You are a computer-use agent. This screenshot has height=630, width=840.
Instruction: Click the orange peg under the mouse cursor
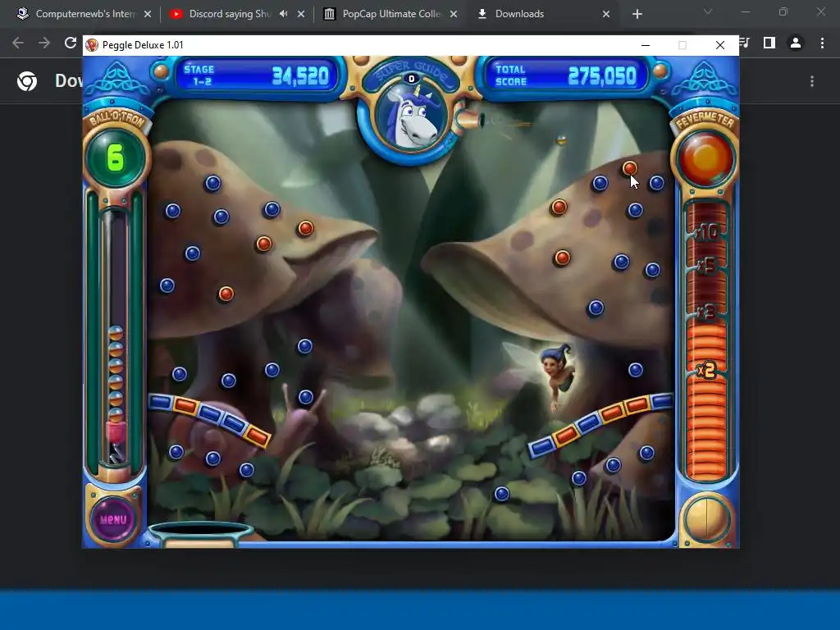(x=629, y=168)
